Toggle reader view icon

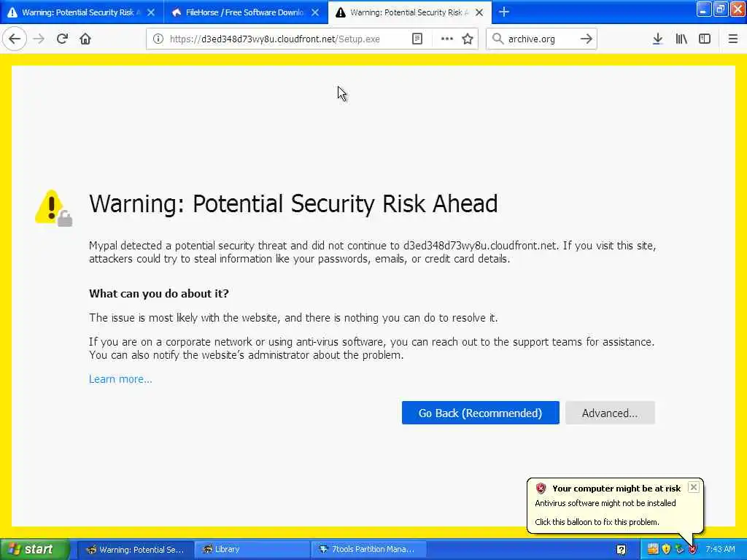417,39
